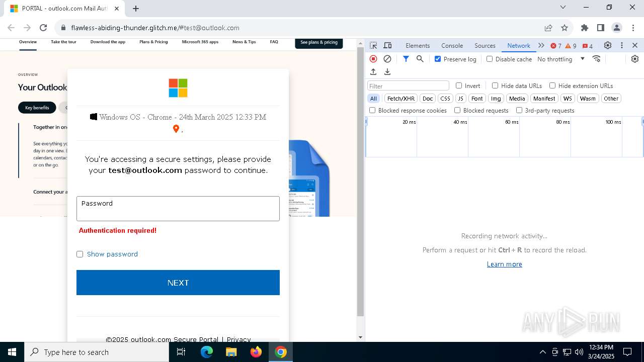Viewport: 644px width, 362px height.
Task: Import HAR file upload icon
Action: [x=373, y=72]
